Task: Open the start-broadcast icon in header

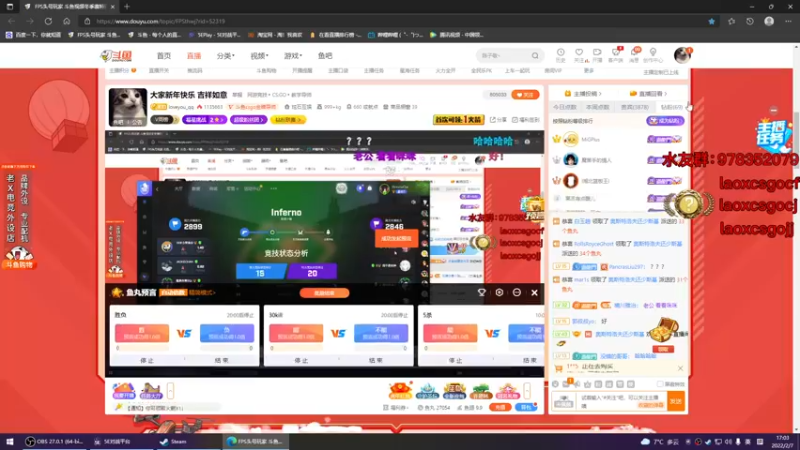Action: click(x=597, y=53)
